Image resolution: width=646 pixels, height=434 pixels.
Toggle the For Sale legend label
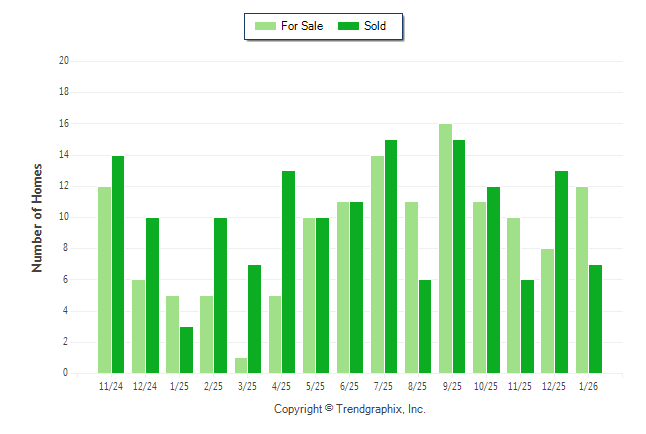pos(302,26)
